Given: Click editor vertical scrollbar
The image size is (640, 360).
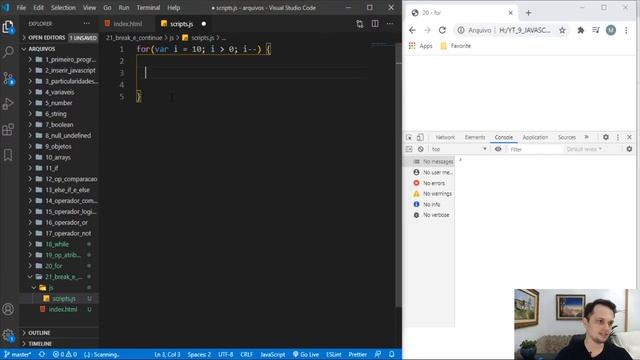Looking at the screenshot, I should pos(398,176).
